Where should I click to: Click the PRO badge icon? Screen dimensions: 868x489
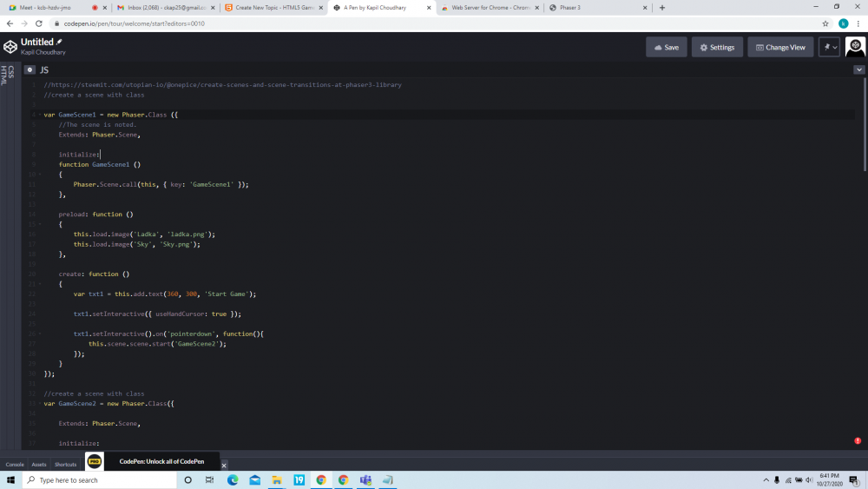(95, 461)
